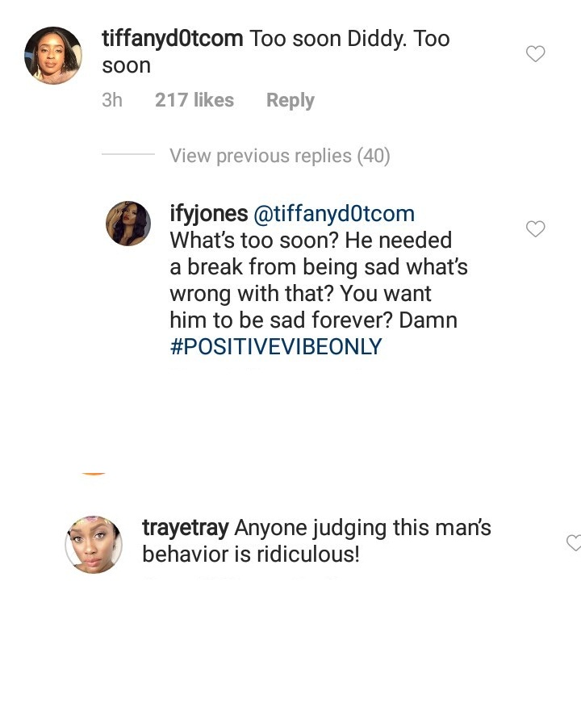View the 217 likes list
Image resolution: width=581 pixels, height=728 pixels.
click(x=194, y=100)
